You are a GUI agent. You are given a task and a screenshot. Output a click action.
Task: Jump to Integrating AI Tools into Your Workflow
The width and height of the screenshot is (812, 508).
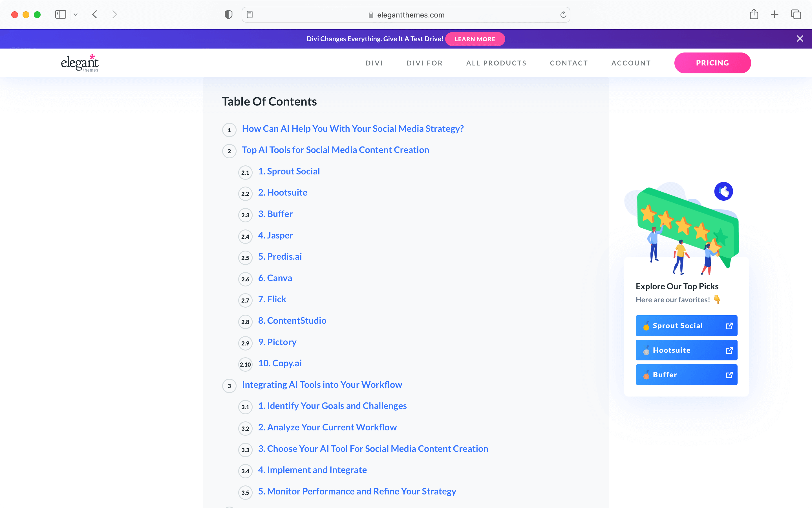pyautogui.click(x=322, y=385)
